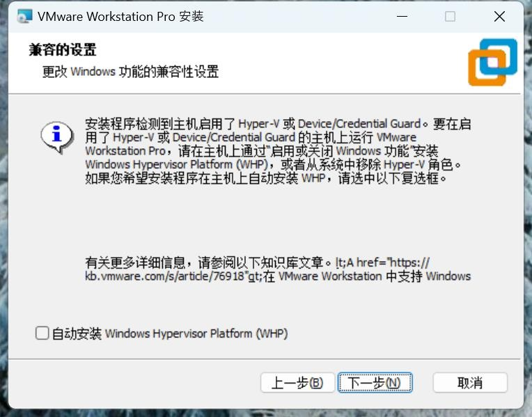Click the blue information bubble icon

[57, 136]
